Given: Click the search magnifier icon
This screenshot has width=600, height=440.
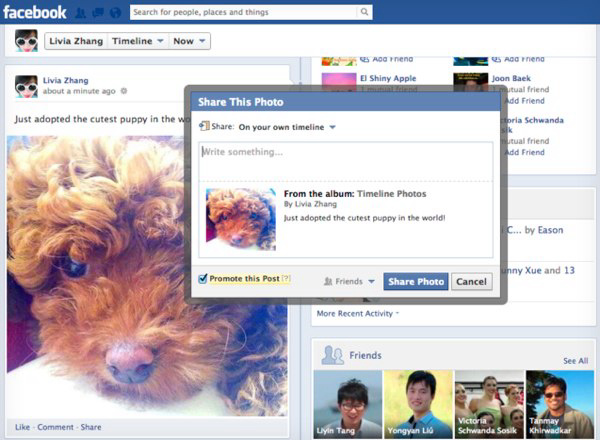Looking at the screenshot, I should (364, 12).
